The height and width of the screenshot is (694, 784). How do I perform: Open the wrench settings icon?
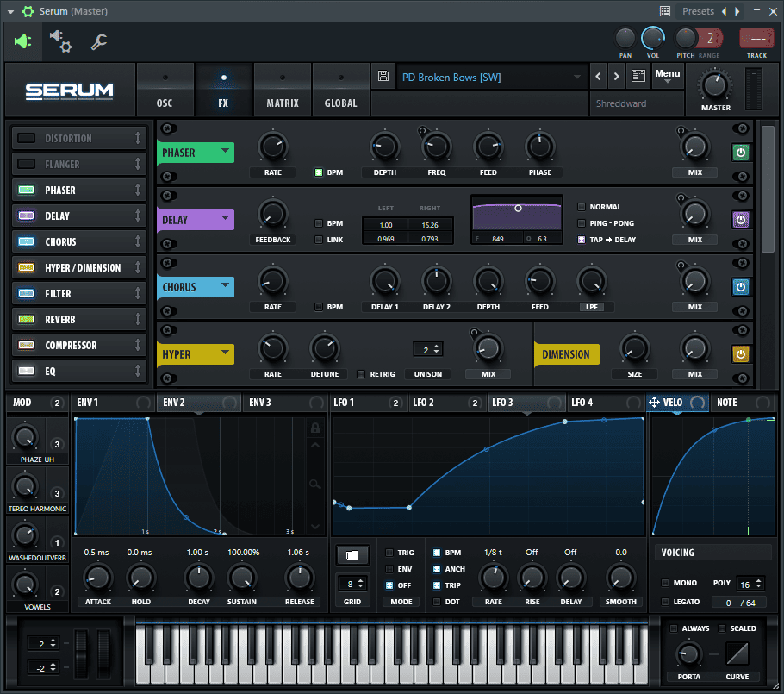pos(98,41)
